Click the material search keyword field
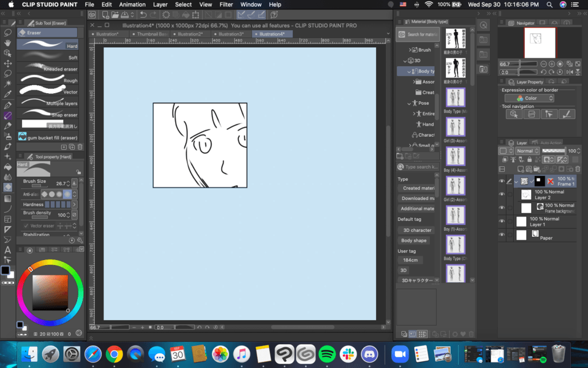The width and height of the screenshot is (588, 368). (418, 166)
